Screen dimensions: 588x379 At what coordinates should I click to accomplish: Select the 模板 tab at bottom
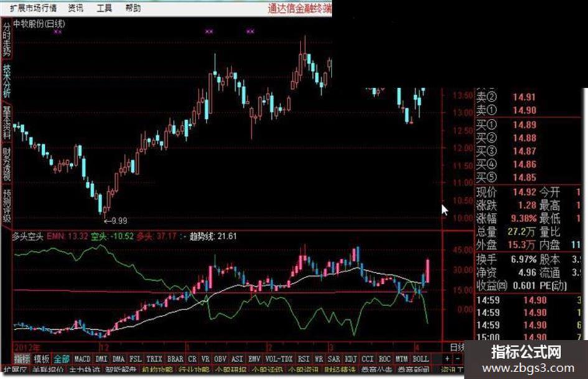[x=41, y=359]
